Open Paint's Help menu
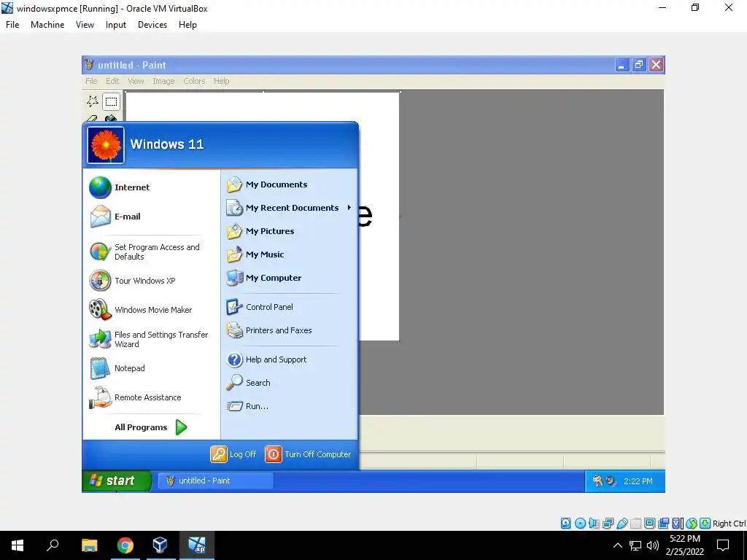 (222, 82)
